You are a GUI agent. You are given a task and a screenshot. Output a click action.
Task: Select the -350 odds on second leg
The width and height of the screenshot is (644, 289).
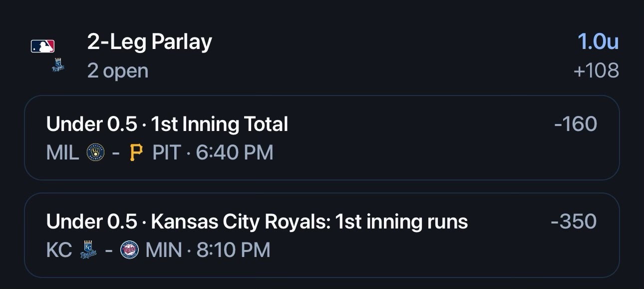(574, 221)
